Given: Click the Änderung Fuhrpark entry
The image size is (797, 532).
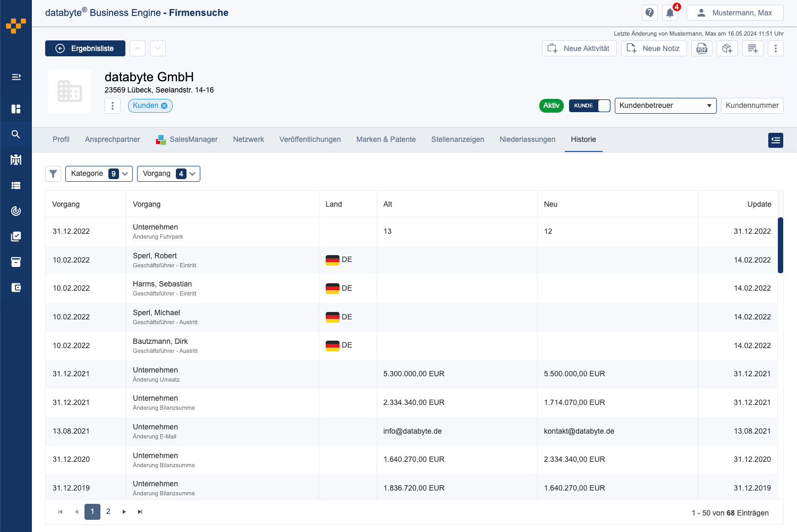Looking at the screenshot, I should [158, 237].
